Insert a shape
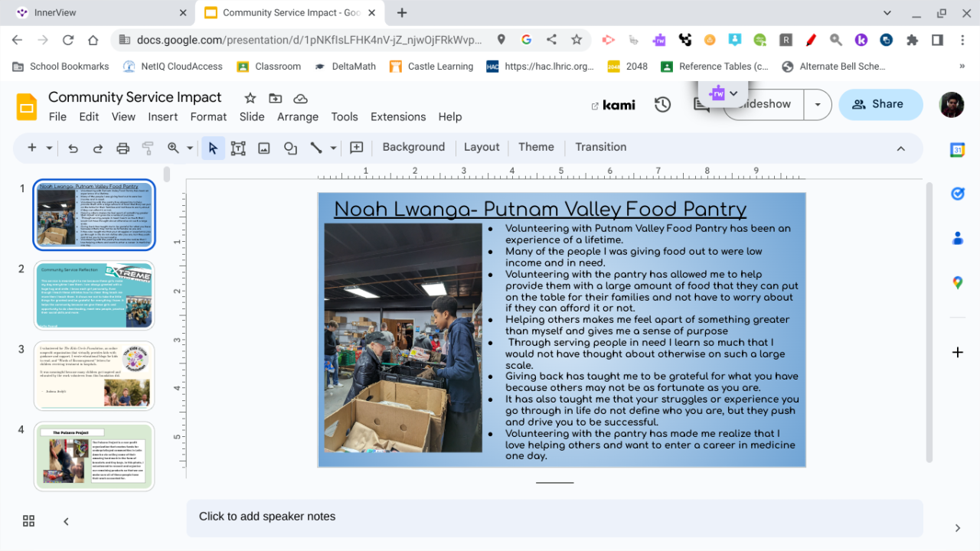Viewport: 980px width, 551px height. [290, 148]
